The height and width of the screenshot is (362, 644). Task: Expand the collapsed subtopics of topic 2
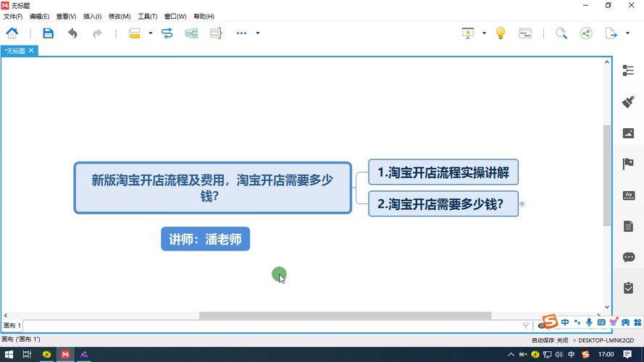(522, 204)
